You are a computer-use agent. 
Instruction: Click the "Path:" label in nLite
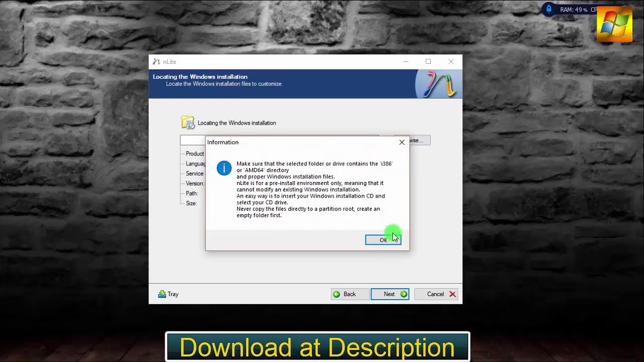click(192, 194)
